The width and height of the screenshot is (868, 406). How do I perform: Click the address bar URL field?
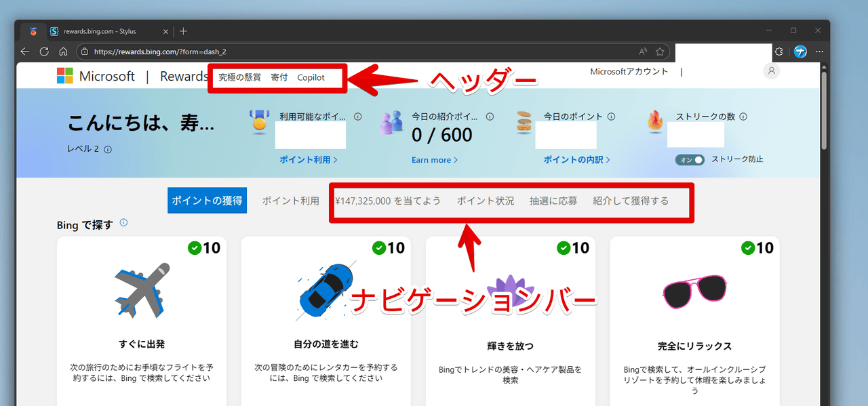339,52
